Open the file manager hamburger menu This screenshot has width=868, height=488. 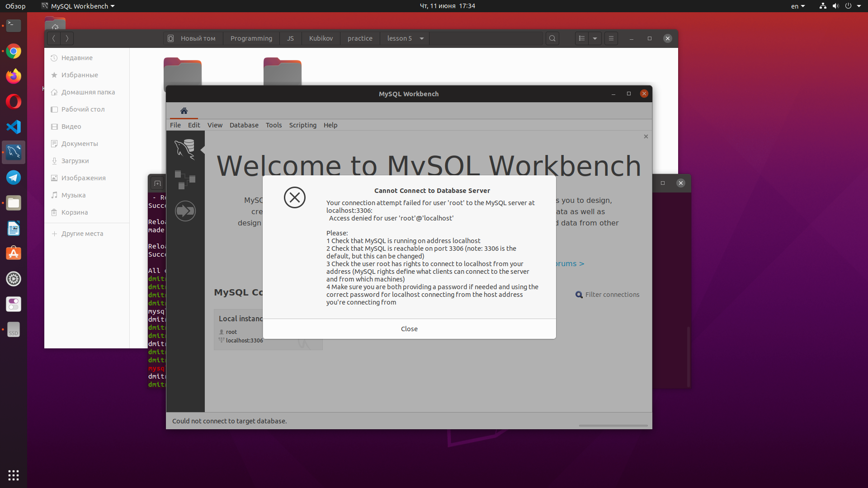coord(611,38)
